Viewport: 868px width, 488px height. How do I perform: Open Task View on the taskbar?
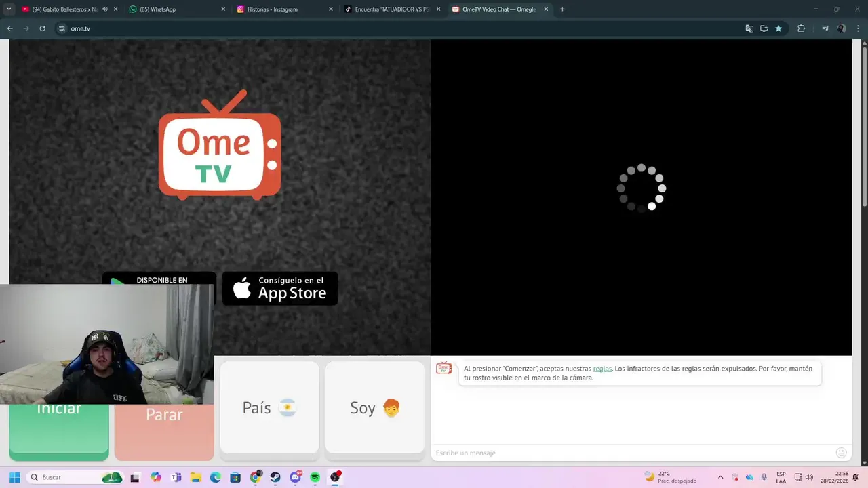135,477
